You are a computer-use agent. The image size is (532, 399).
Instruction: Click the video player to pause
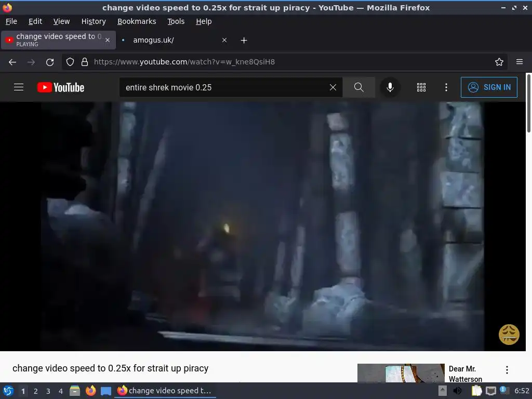tap(262, 227)
